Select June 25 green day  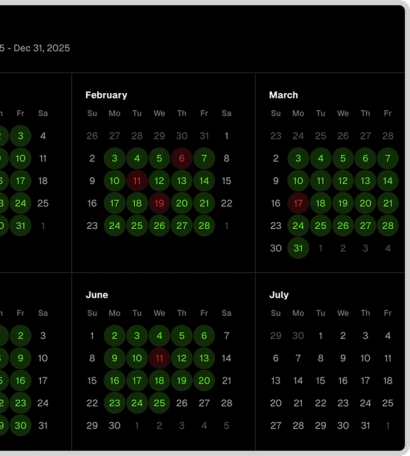click(x=159, y=403)
